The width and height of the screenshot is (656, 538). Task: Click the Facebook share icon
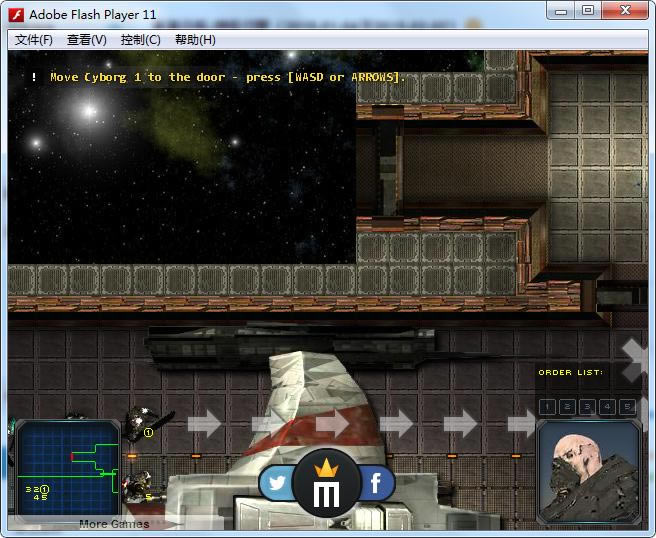(377, 485)
